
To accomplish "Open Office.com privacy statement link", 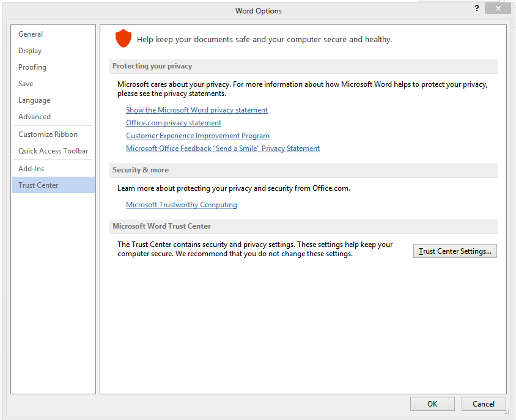I will (x=174, y=123).
